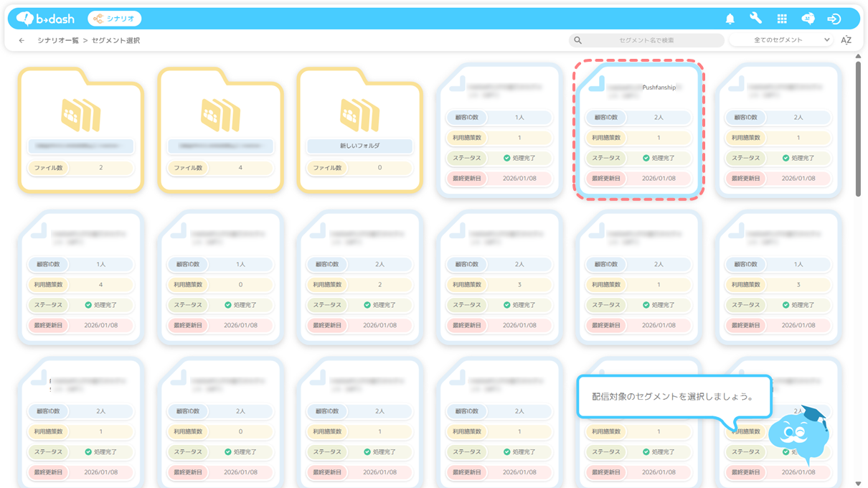This screenshot has height=488, width=868.
Task: Click the logout arrow icon
Action: coord(834,19)
